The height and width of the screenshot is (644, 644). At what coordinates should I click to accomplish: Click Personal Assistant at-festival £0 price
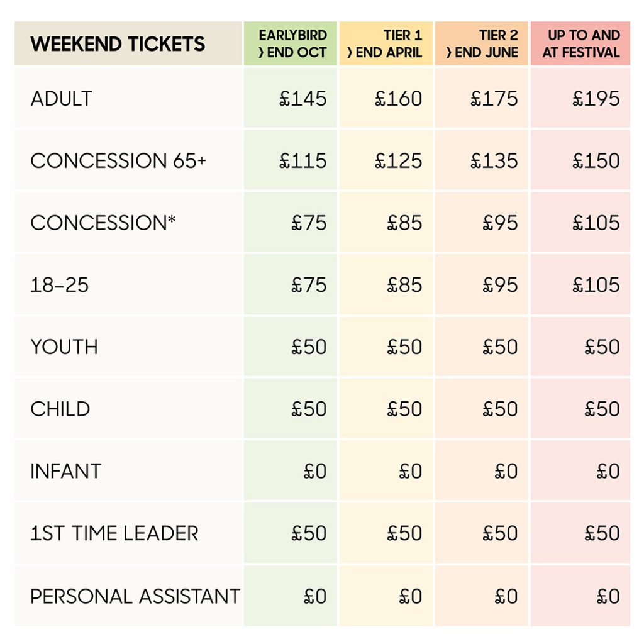point(608,596)
